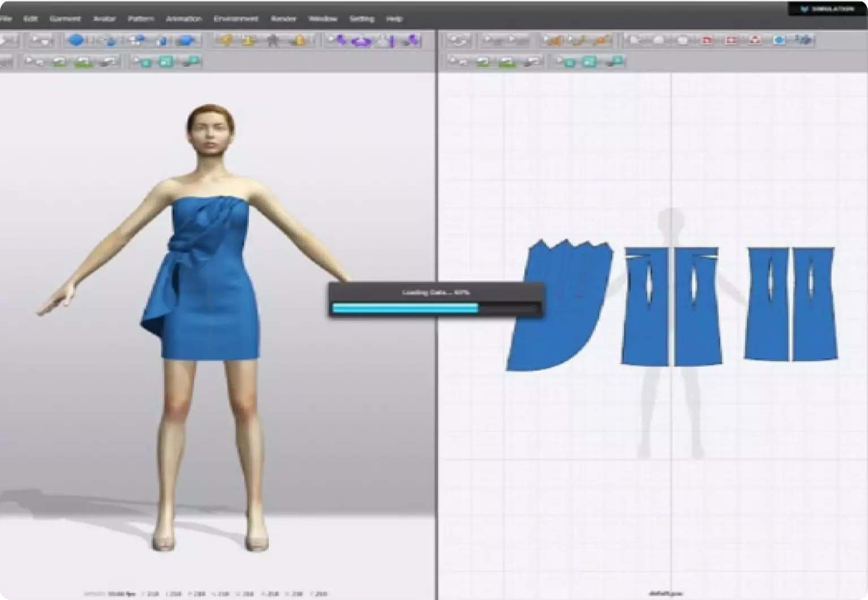868x600 pixels.
Task: Open the Avatar menu
Action: 104,19
